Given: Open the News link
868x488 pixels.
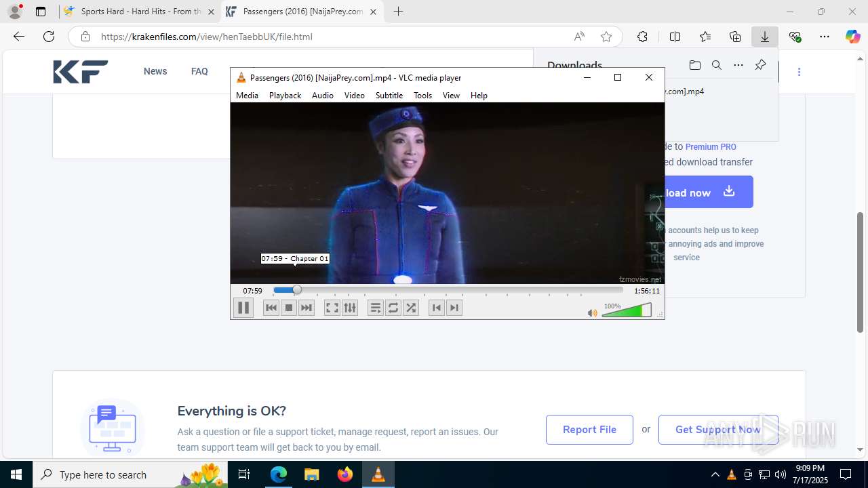Looking at the screenshot, I should pyautogui.click(x=155, y=71).
